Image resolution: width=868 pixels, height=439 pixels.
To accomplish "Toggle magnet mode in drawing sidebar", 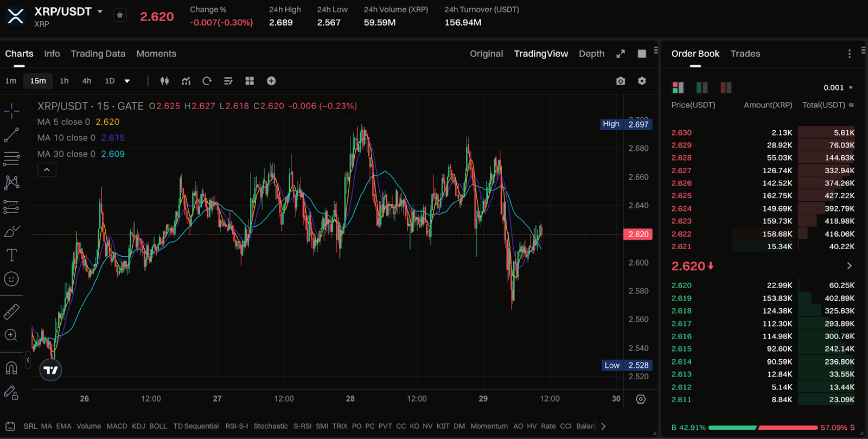I will (11, 368).
